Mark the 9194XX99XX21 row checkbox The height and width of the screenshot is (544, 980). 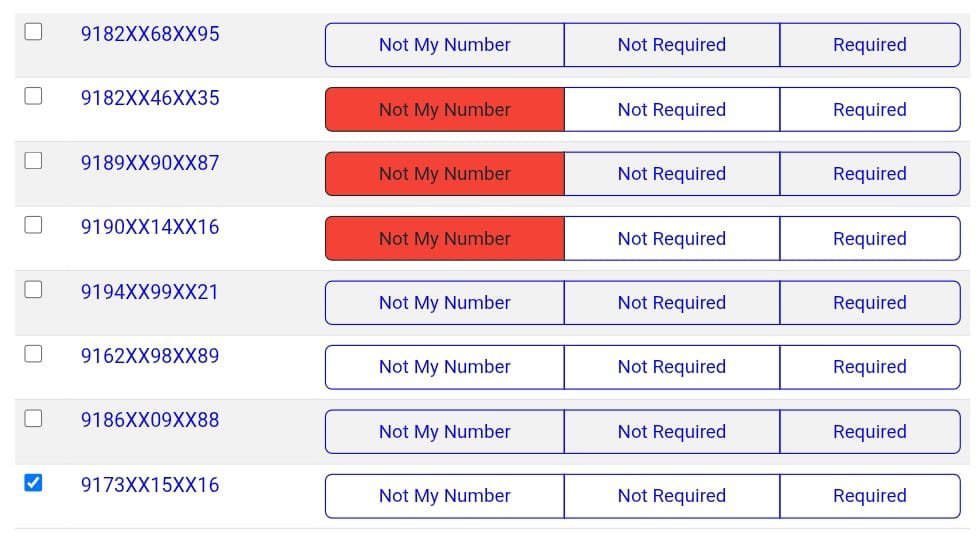click(33, 290)
